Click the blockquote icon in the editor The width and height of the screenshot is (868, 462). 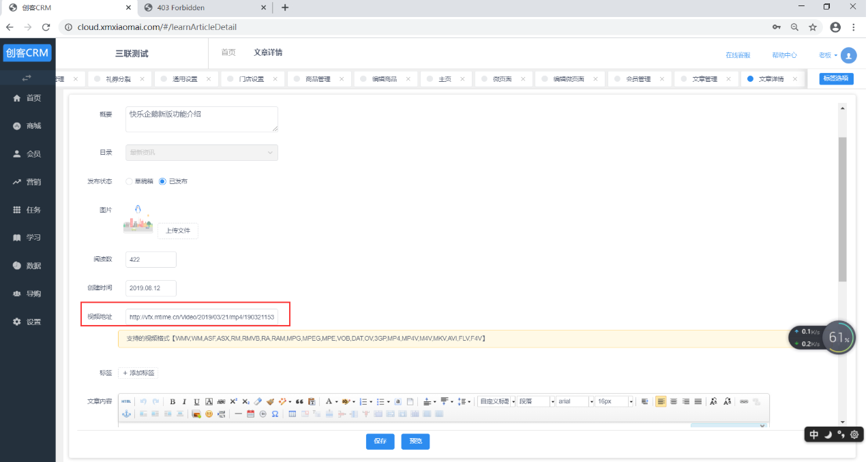point(299,402)
